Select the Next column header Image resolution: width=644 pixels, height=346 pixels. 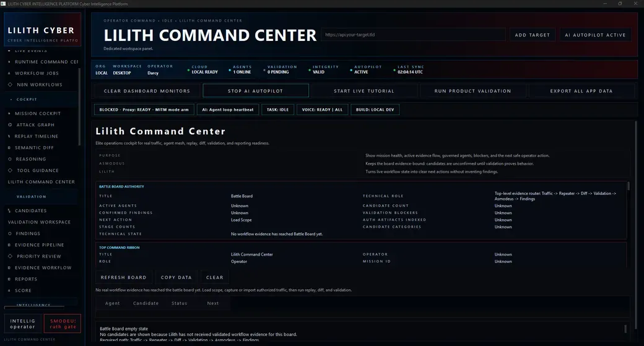(x=213, y=303)
